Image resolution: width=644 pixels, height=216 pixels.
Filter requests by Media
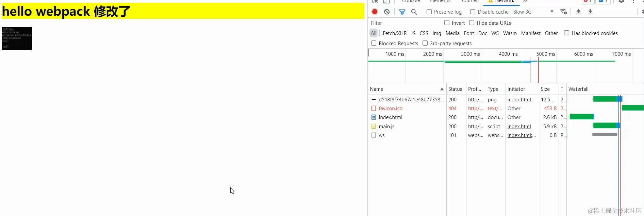pos(452,33)
